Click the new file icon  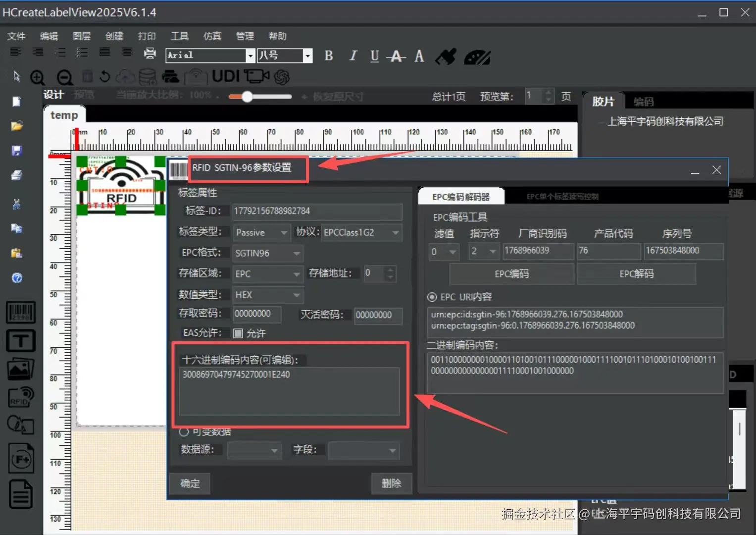(16, 102)
